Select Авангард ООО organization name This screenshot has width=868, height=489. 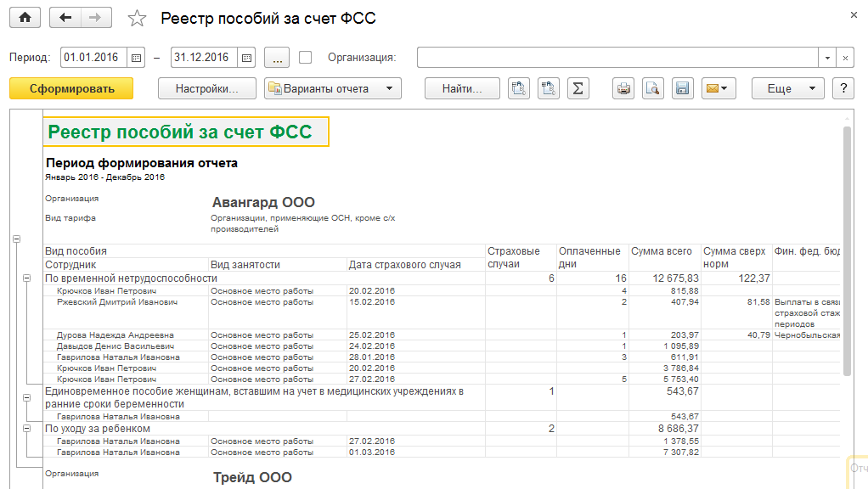[x=263, y=202]
